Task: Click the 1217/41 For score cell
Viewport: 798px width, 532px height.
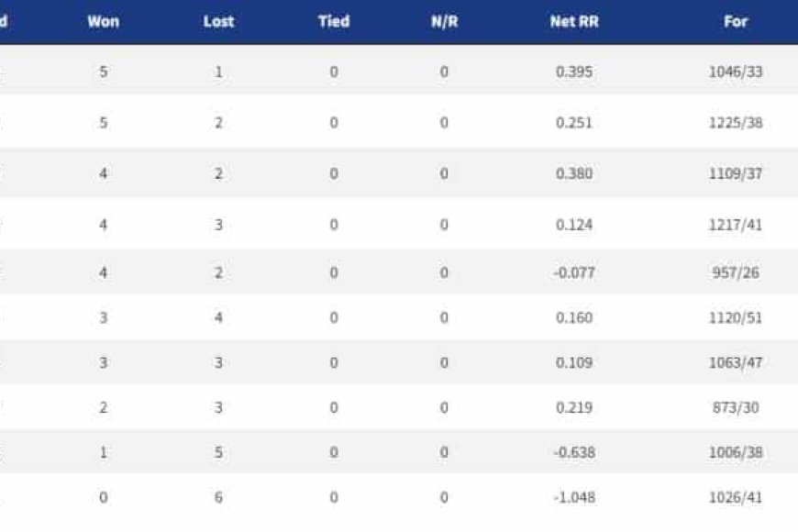Action: click(736, 224)
